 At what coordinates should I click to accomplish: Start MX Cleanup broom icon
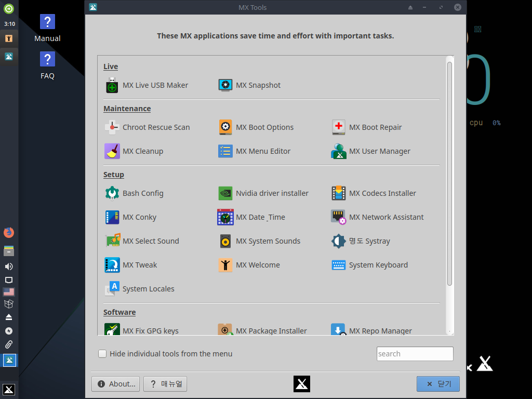(112, 151)
